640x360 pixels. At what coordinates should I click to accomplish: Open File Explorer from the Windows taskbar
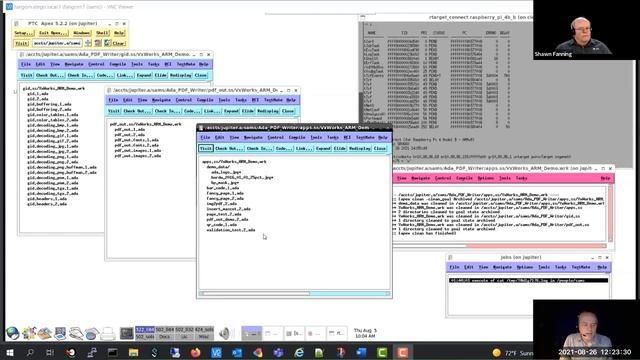(133, 352)
